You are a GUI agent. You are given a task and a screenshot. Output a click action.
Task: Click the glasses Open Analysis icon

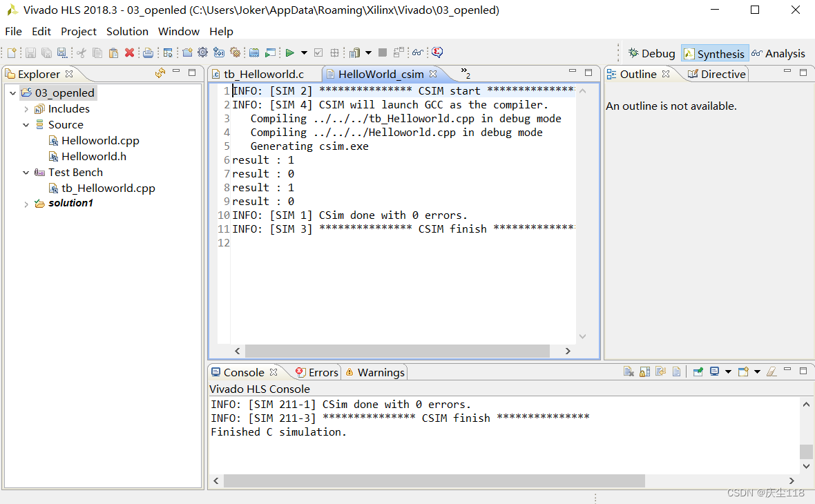(417, 52)
